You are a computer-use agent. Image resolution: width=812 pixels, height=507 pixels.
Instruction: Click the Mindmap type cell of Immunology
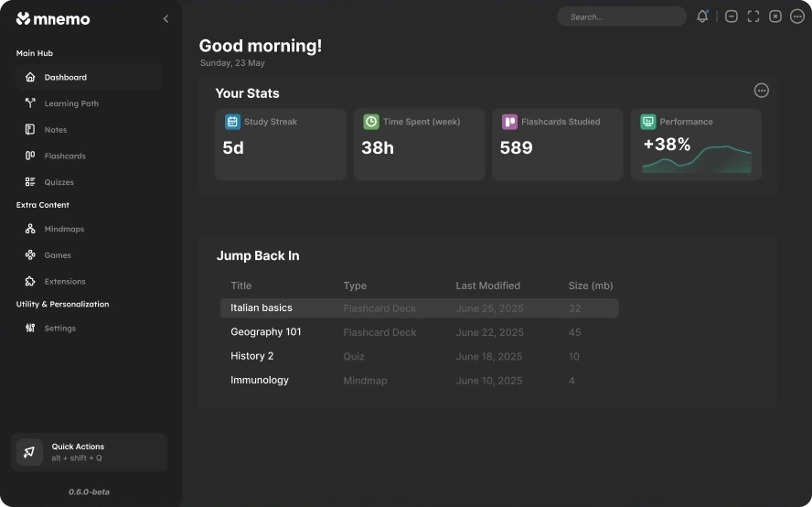365,381
